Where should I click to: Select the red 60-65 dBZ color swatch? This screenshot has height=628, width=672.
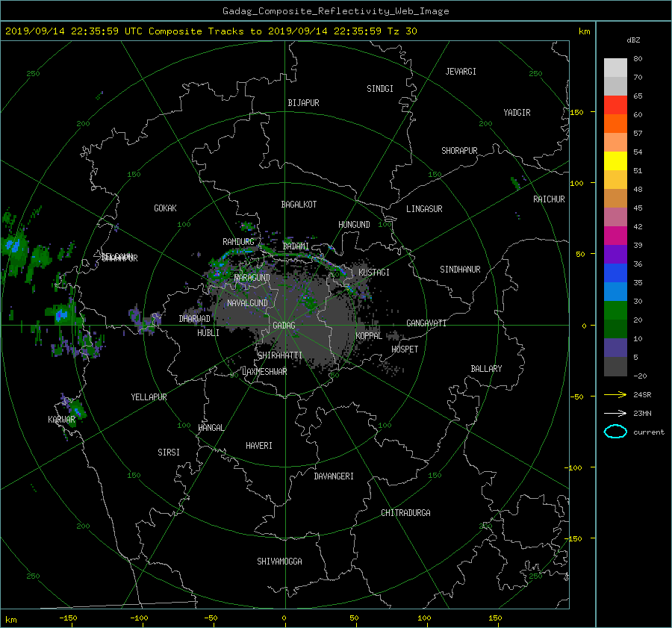point(615,105)
